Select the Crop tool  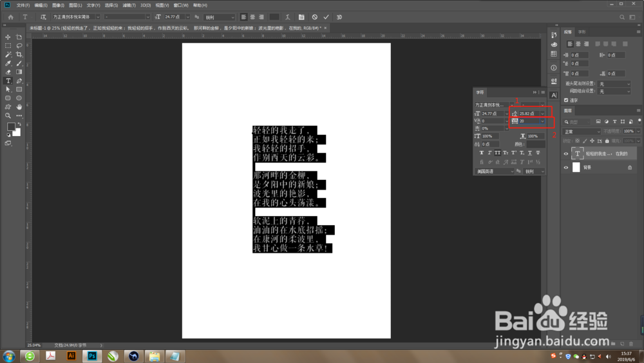pos(19,54)
